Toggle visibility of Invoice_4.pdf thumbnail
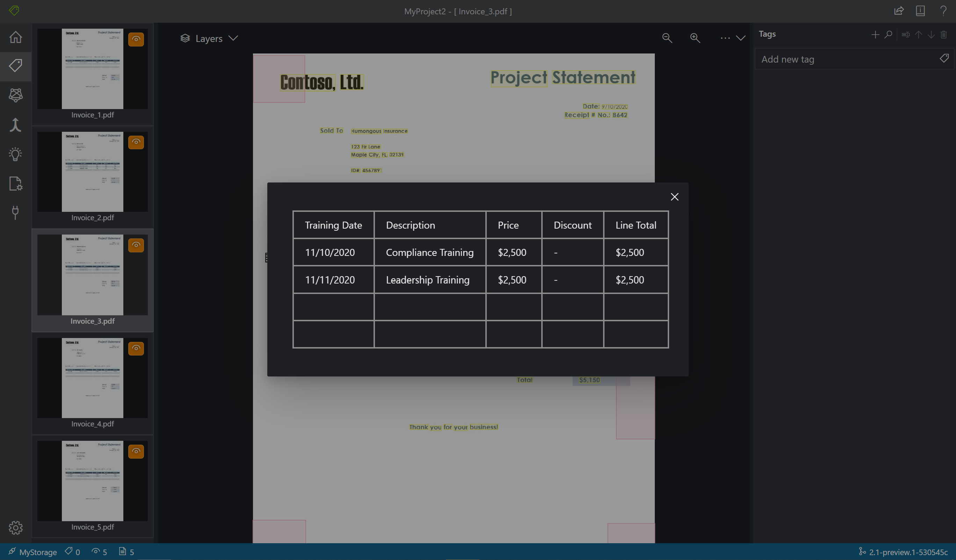Viewport: 956px width, 560px height. click(x=136, y=348)
